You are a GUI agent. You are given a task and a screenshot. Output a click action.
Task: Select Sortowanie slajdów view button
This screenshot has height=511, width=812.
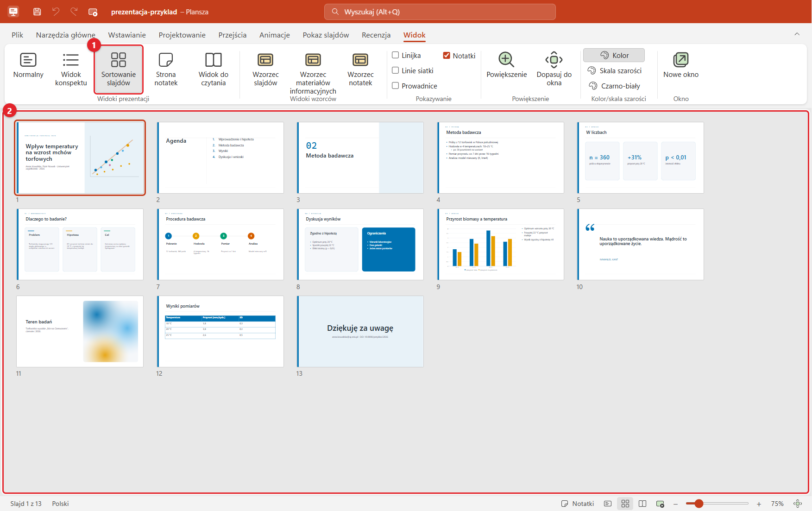[119, 69]
